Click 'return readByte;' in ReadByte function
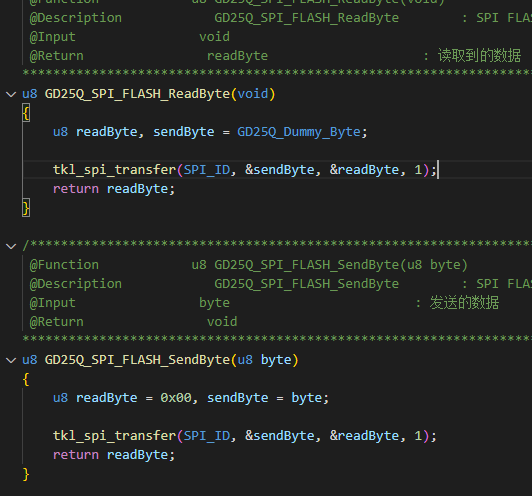 tap(114, 189)
